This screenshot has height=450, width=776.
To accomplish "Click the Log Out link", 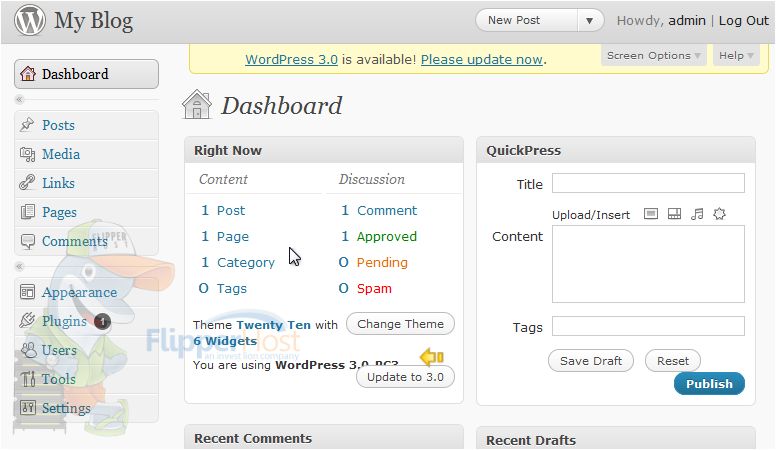I will [744, 21].
